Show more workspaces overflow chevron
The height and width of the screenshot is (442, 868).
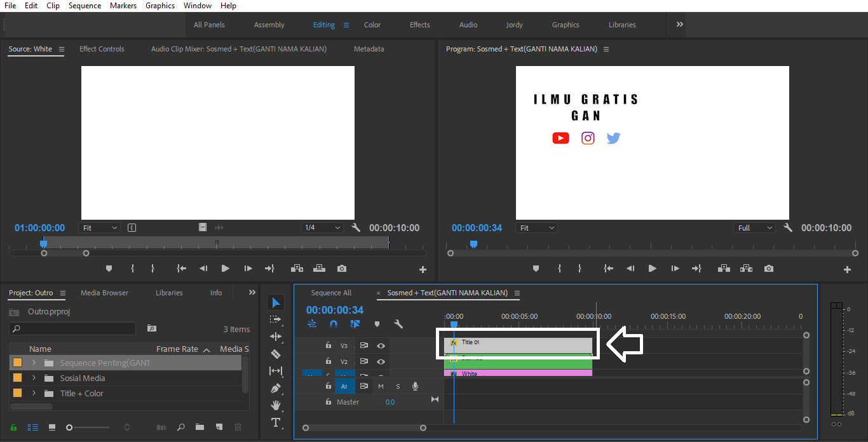680,24
